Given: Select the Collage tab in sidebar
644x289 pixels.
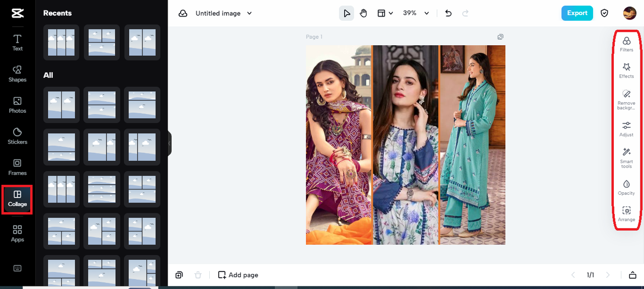Looking at the screenshot, I should (x=18, y=199).
